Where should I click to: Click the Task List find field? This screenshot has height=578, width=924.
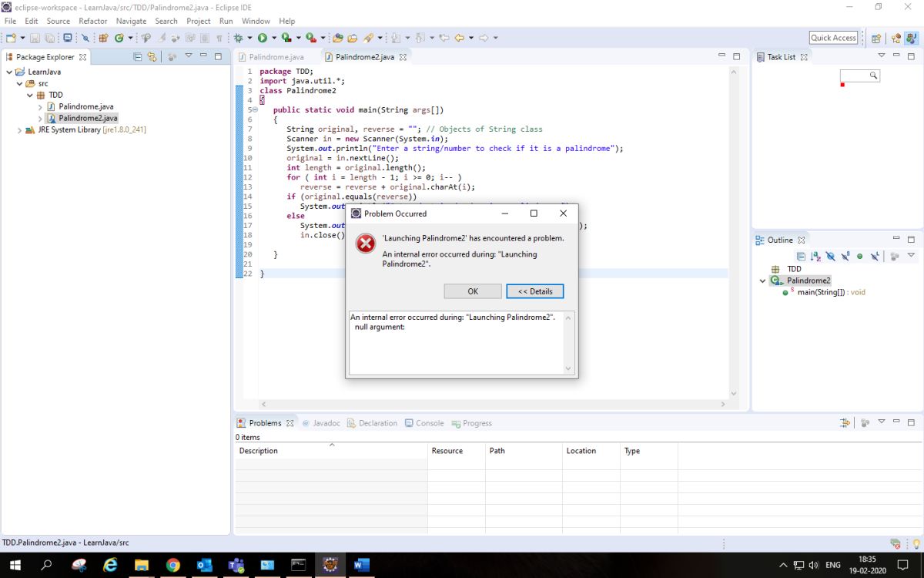coord(859,76)
